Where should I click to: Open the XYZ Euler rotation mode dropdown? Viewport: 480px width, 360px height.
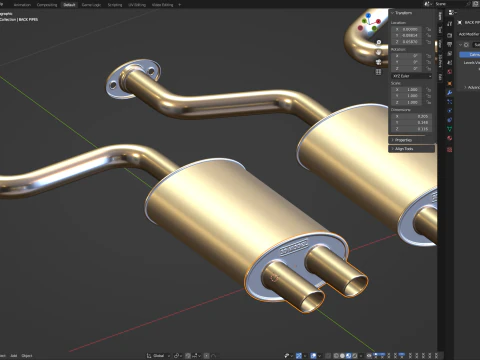coord(412,76)
